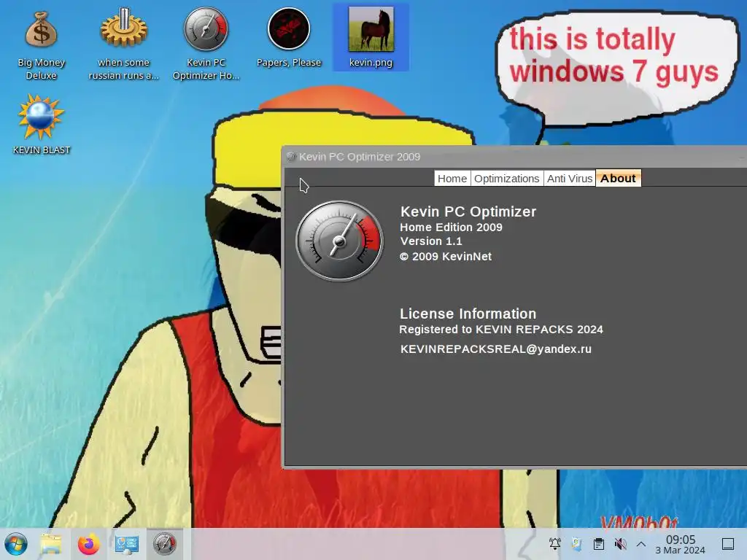Open the system settings taskbar icon
This screenshot has height=560, width=747.
coord(127,544)
